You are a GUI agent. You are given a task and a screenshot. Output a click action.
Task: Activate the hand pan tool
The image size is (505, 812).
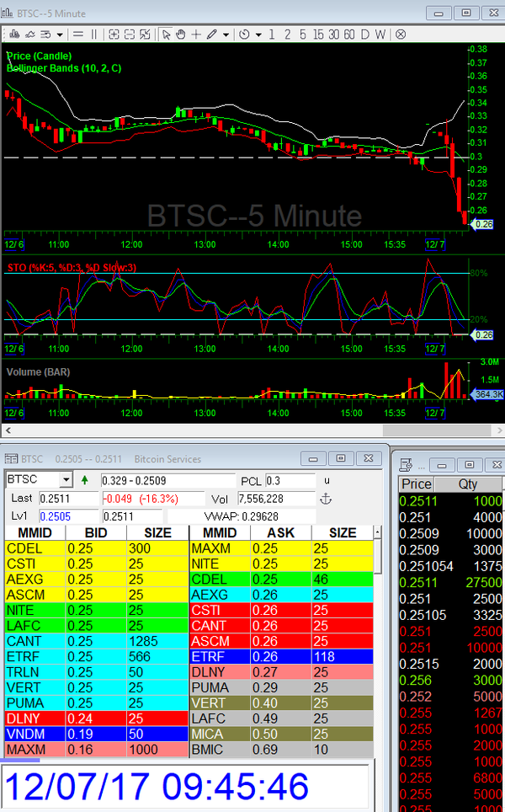(181, 35)
